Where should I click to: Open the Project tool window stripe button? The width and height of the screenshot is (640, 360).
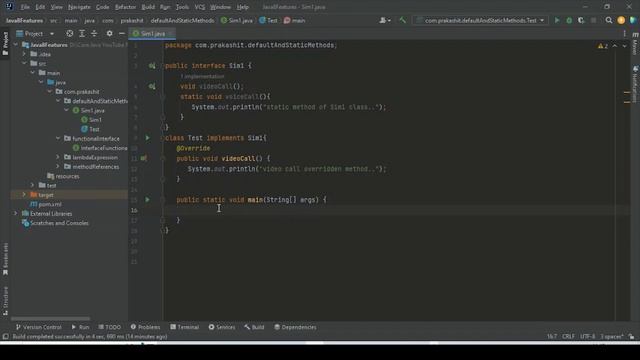point(5,43)
